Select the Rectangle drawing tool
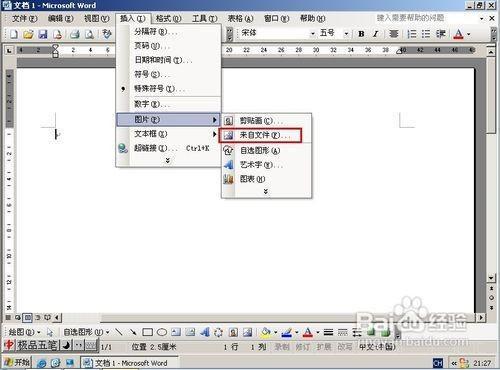This screenshot has width=500, height=370. [x=147, y=332]
